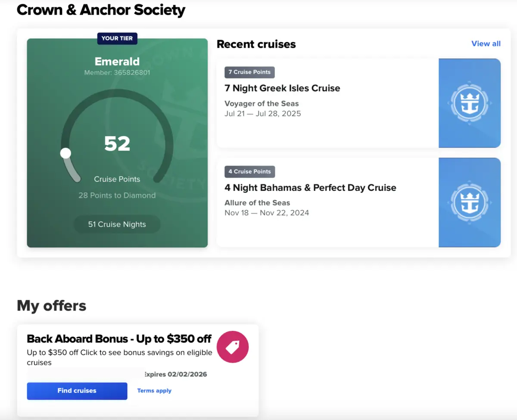
Task: Click the Crown & Anchor Society heading
Action: click(101, 9)
